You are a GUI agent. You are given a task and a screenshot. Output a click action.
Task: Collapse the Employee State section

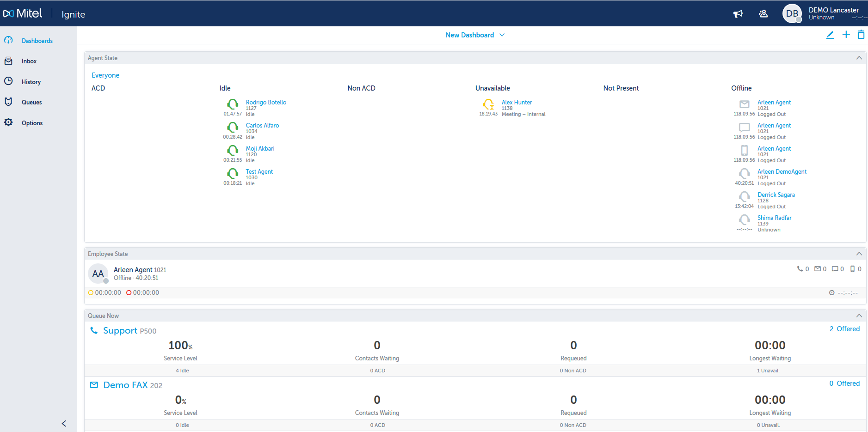pyautogui.click(x=859, y=253)
